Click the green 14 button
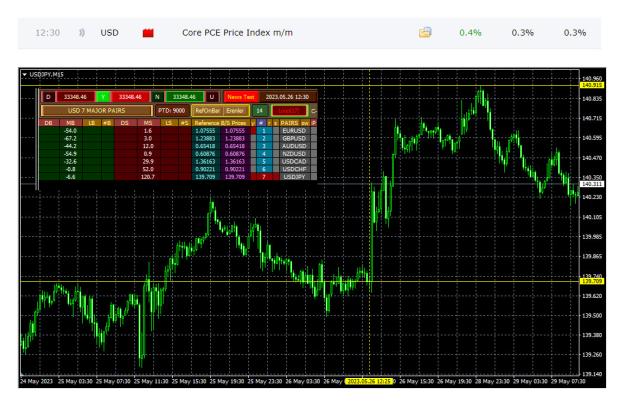 (260, 110)
